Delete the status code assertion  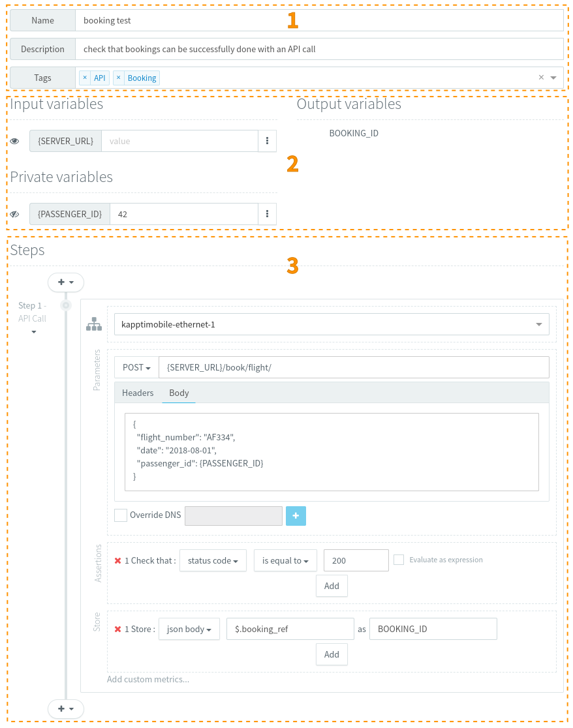(118, 561)
